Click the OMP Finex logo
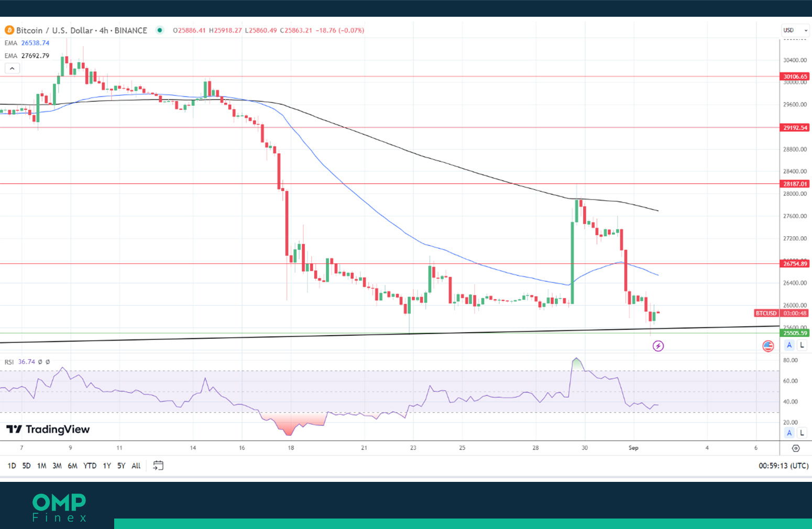 pos(59,508)
